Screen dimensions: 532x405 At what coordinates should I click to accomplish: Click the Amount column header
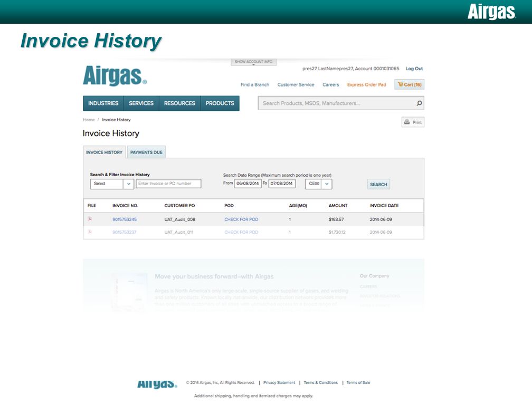point(338,205)
